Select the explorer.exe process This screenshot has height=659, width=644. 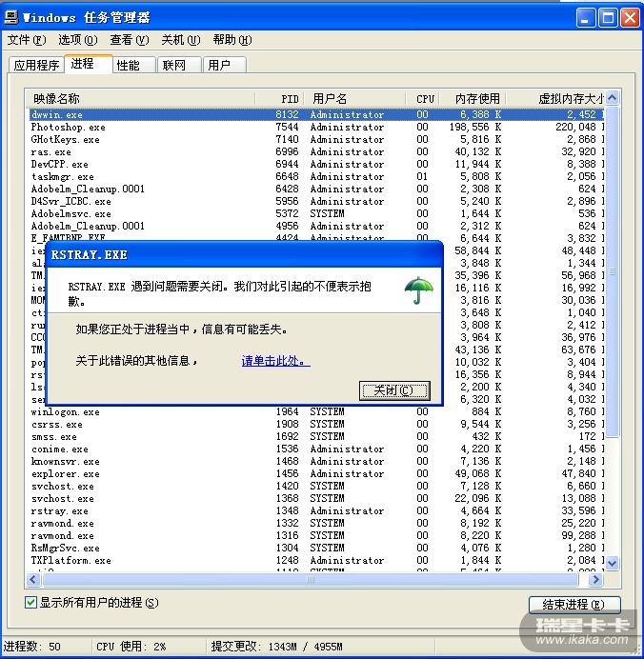316,474
